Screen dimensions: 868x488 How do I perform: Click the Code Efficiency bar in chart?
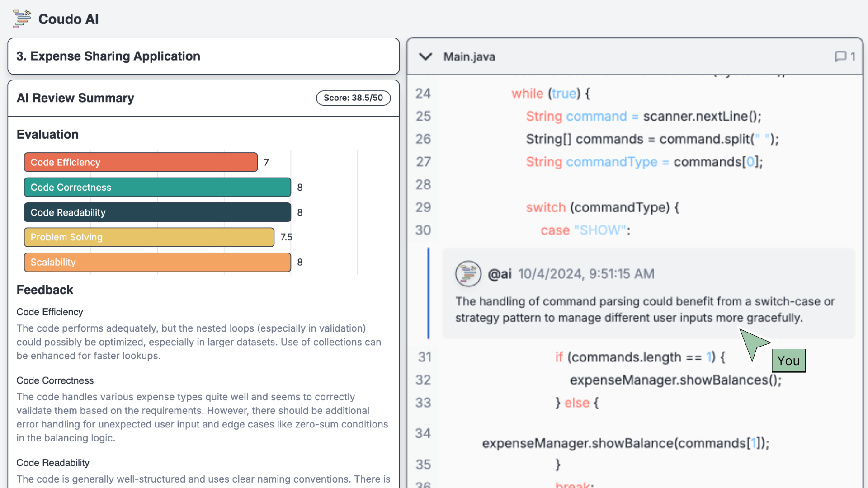(141, 162)
